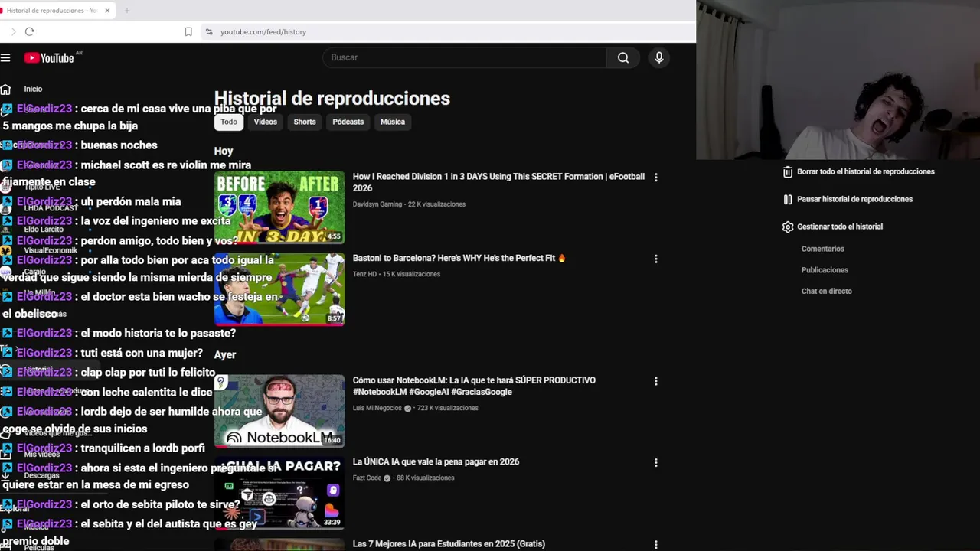Click Borrar todo el historial de reproducciones
Viewport: 980px width, 551px height.
(866, 172)
